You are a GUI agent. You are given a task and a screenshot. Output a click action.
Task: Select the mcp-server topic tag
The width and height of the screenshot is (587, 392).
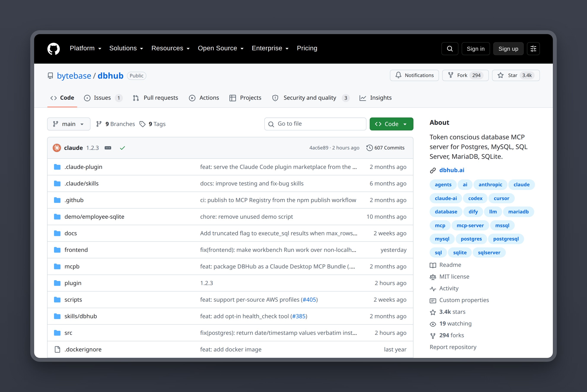(x=470, y=226)
